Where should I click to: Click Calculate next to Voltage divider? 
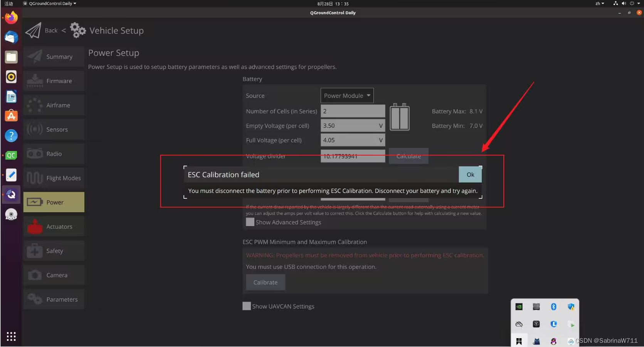click(x=409, y=156)
